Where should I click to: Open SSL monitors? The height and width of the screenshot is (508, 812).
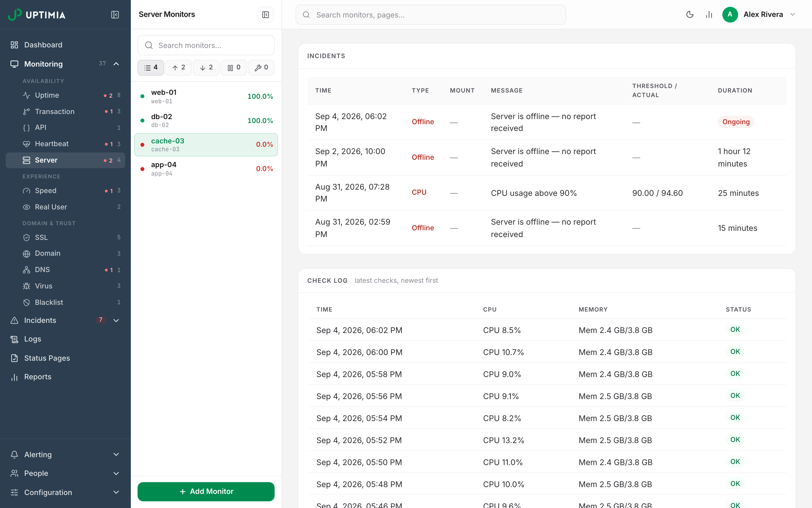pos(65,238)
